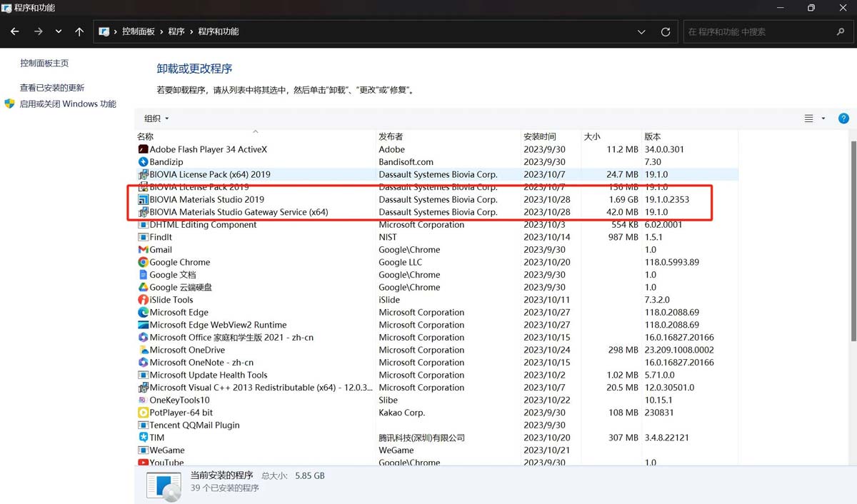The image size is (857, 504).
Task: Click the WeGame program icon
Action: (143, 450)
